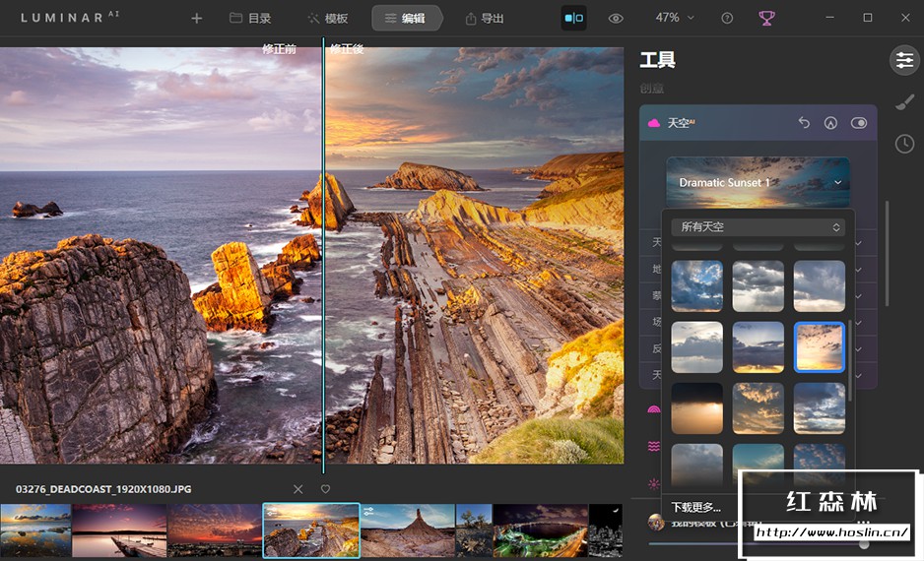Expand the second Sky AI settings row chevron
The width and height of the screenshot is (924, 561).
coord(859,270)
